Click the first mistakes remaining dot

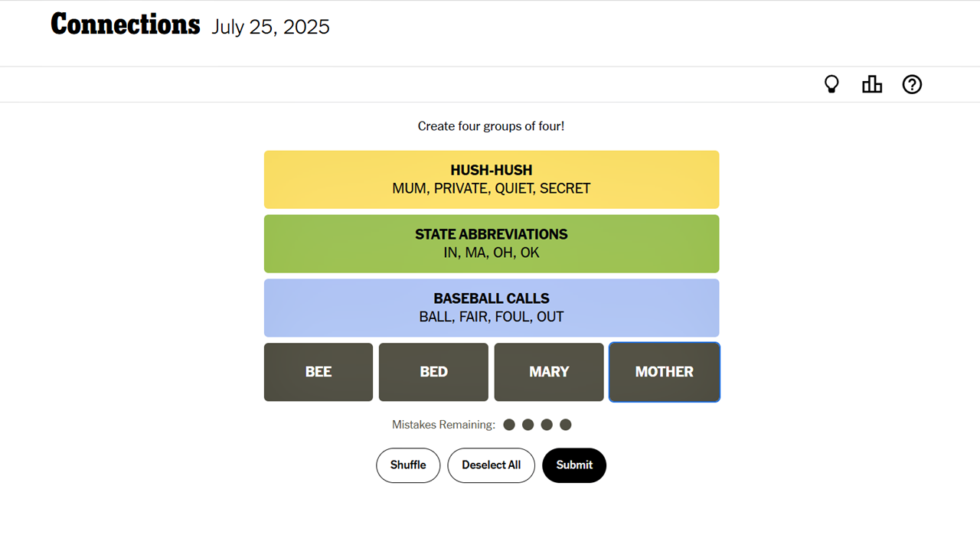[x=509, y=424]
